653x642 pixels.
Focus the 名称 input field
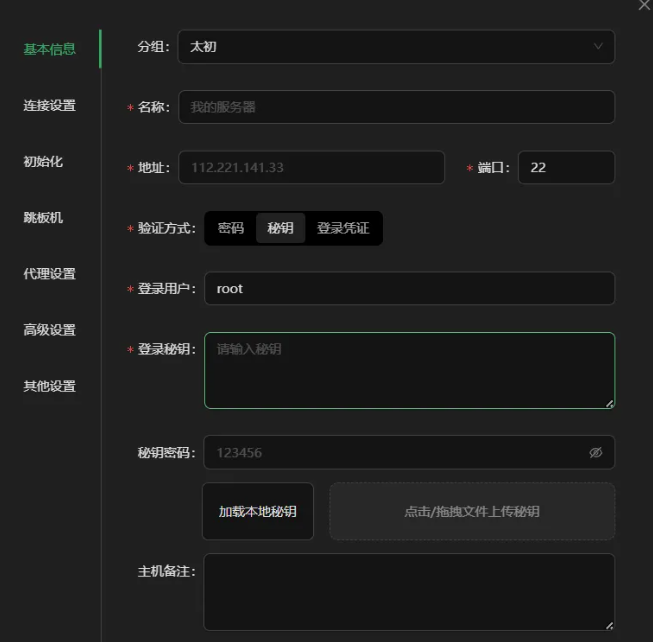(x=395, y=107)
